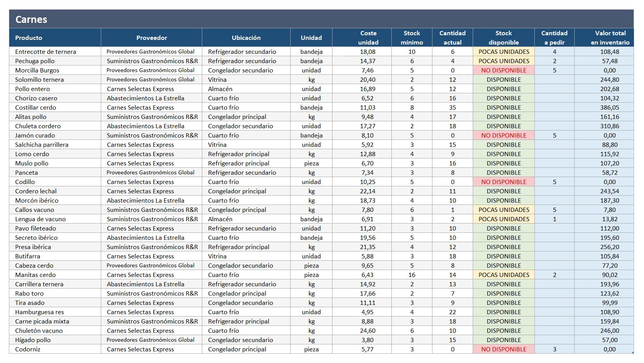This screenshot has height=363, width=644.
Task: Select Almacén location in Pollo entero row
Action: tap(246, 89)
